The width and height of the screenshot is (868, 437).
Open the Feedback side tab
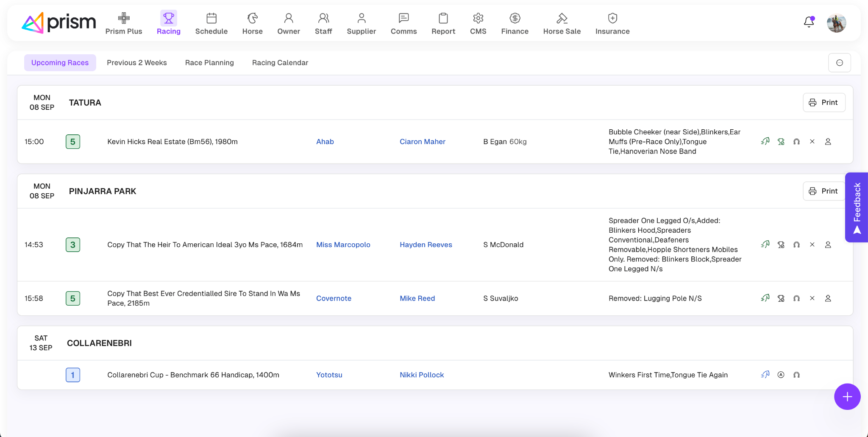tap(857, 207)
